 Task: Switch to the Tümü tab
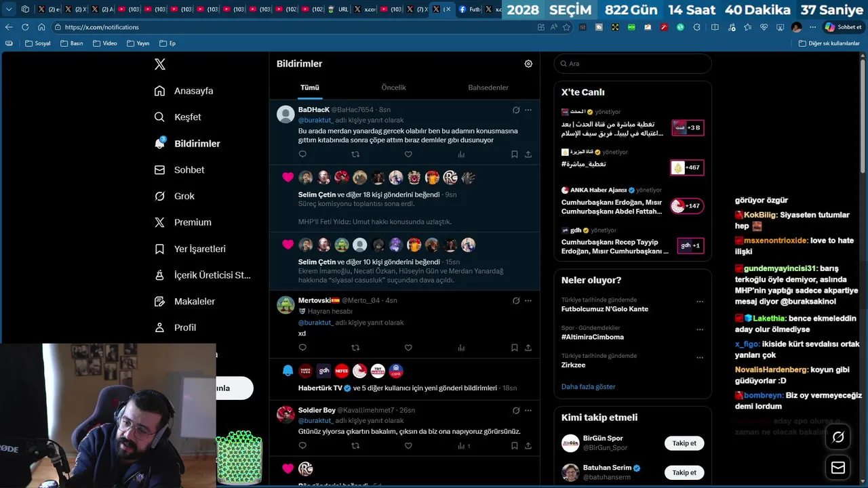310,87
